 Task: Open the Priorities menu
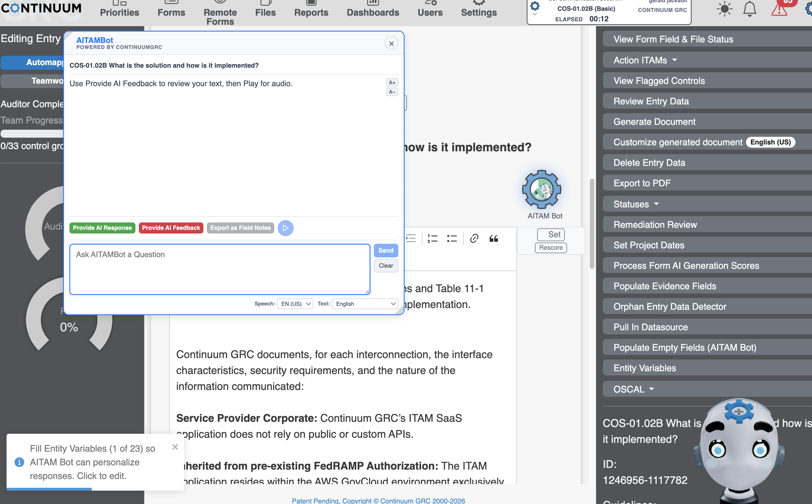tap(119, 9)
